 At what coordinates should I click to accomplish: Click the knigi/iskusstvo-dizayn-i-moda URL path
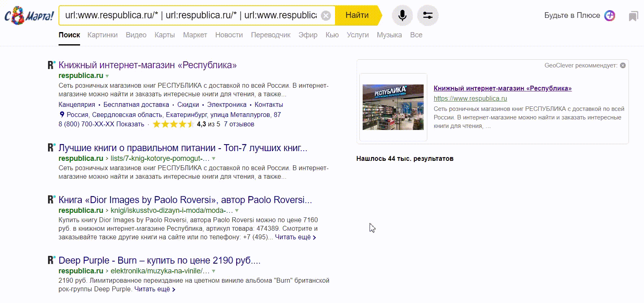pos(172,210)
